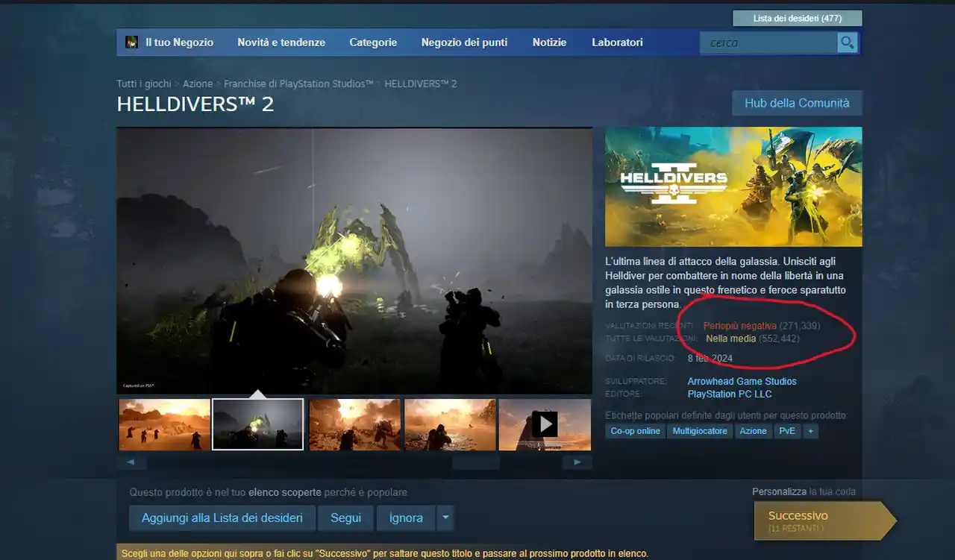
Task: Open the Laboratori tab
Action: tap(617, 43)
